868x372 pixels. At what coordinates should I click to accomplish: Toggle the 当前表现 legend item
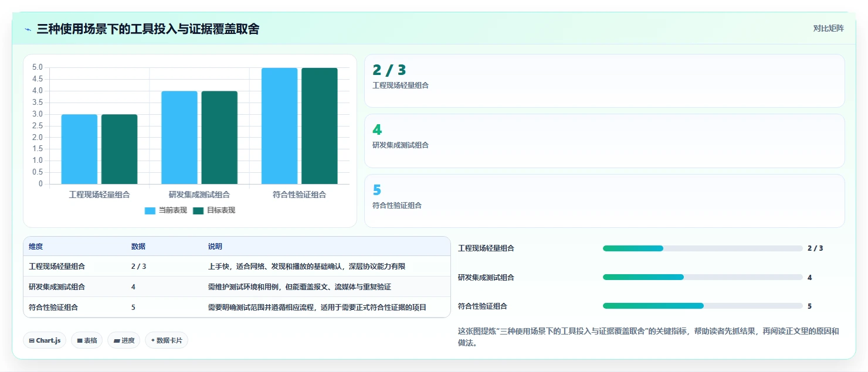[166, 210]
